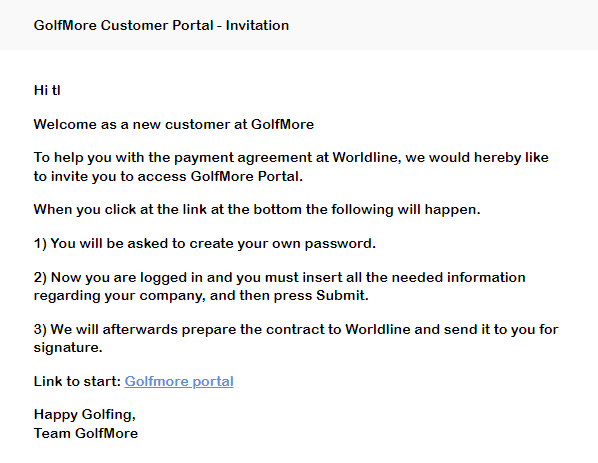Select step 1 about creating your own password

pos(205,243)
